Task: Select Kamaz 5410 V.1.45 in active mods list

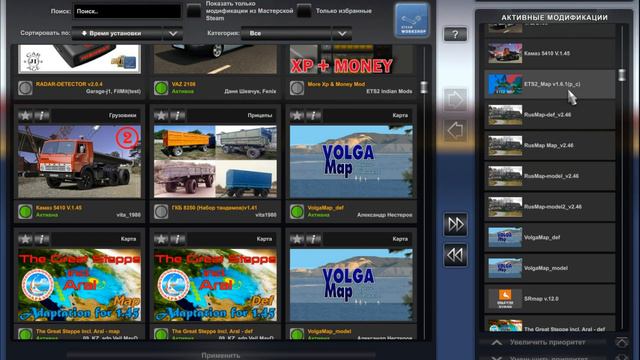Action: pyautogui.click(x=549, y=53)
